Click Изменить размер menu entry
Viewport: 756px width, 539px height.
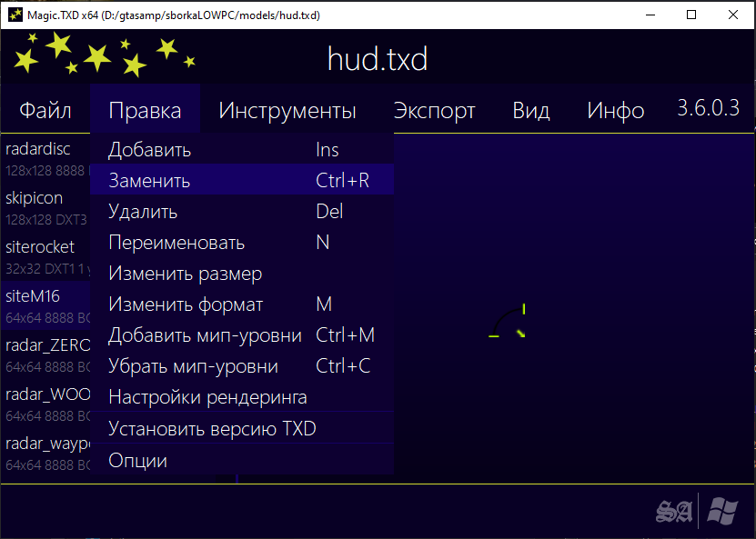[186, 274]
